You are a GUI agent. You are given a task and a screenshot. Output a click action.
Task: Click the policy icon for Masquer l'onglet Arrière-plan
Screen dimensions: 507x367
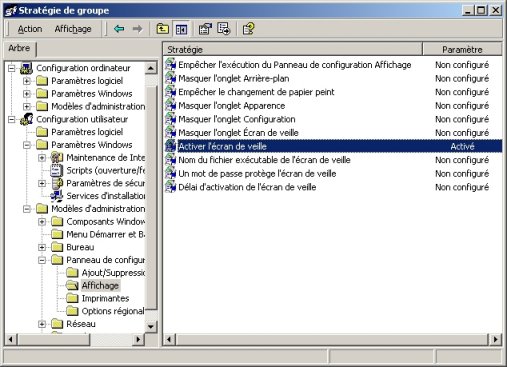click(x=171, y=78)
